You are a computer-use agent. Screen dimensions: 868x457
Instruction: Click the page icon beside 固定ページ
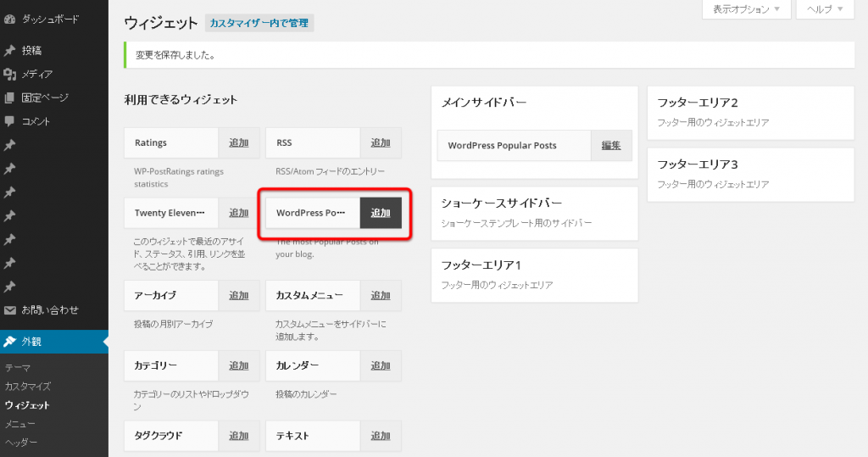10,98
